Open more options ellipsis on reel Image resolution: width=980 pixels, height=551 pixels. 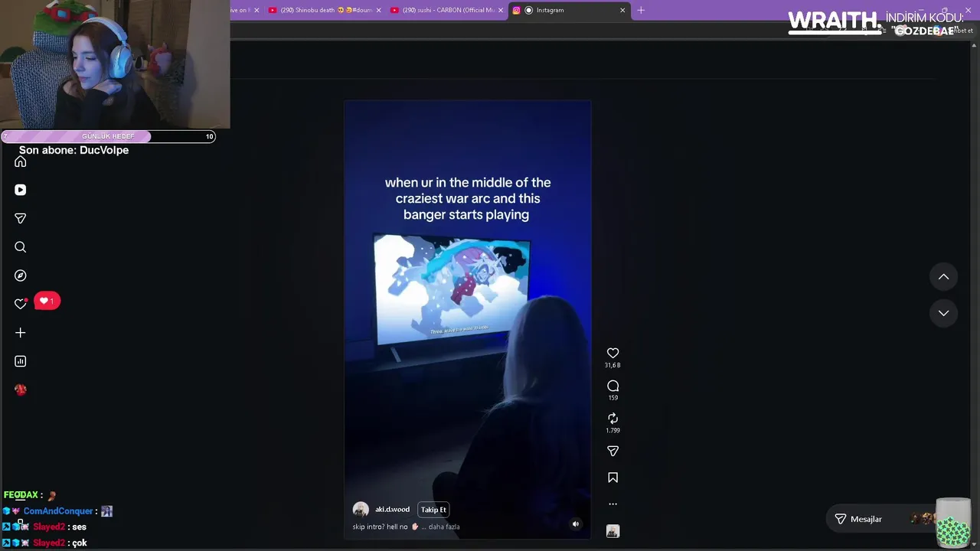pos(612,504)
